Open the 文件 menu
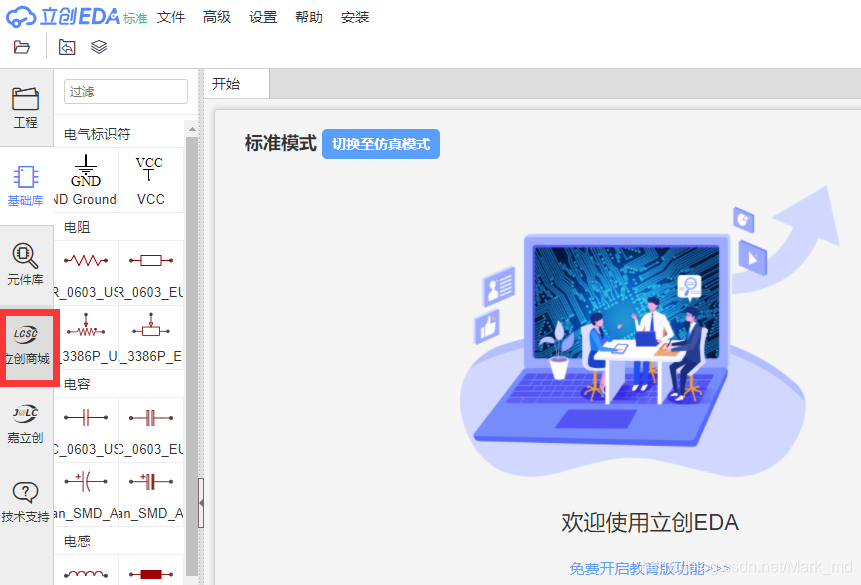 [171, 17]
